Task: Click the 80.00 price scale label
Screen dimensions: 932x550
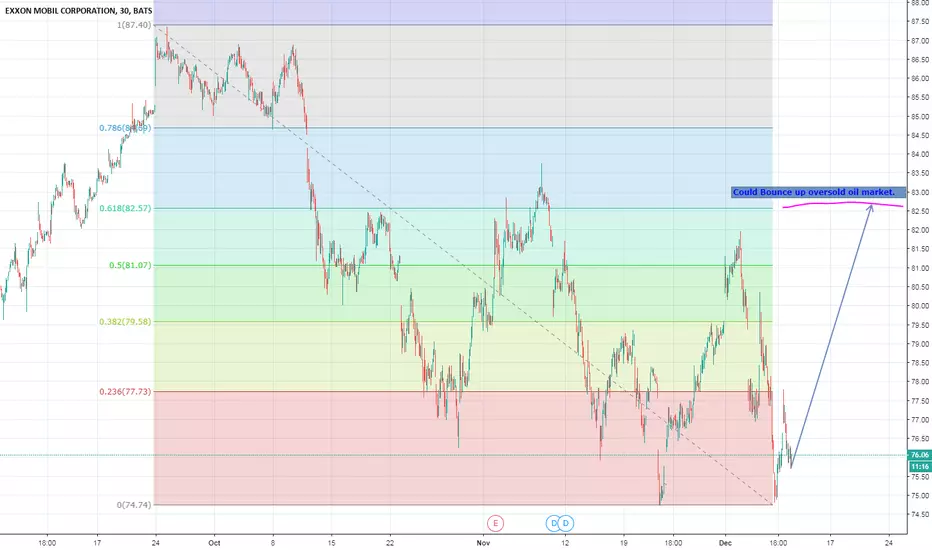Action: tap(920, 306)
